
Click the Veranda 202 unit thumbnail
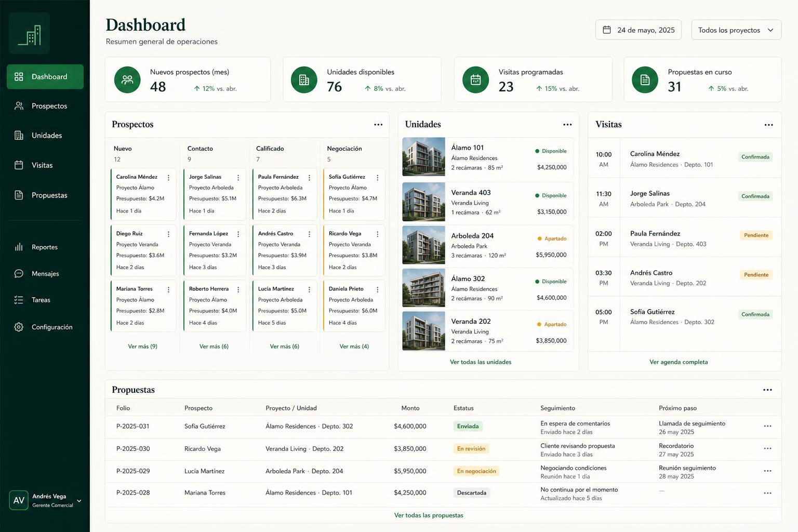pyautogui.click(x=424, y=331)
